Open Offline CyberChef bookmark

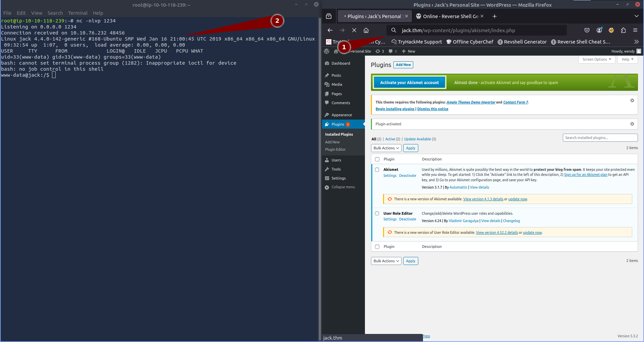[470, 42]
